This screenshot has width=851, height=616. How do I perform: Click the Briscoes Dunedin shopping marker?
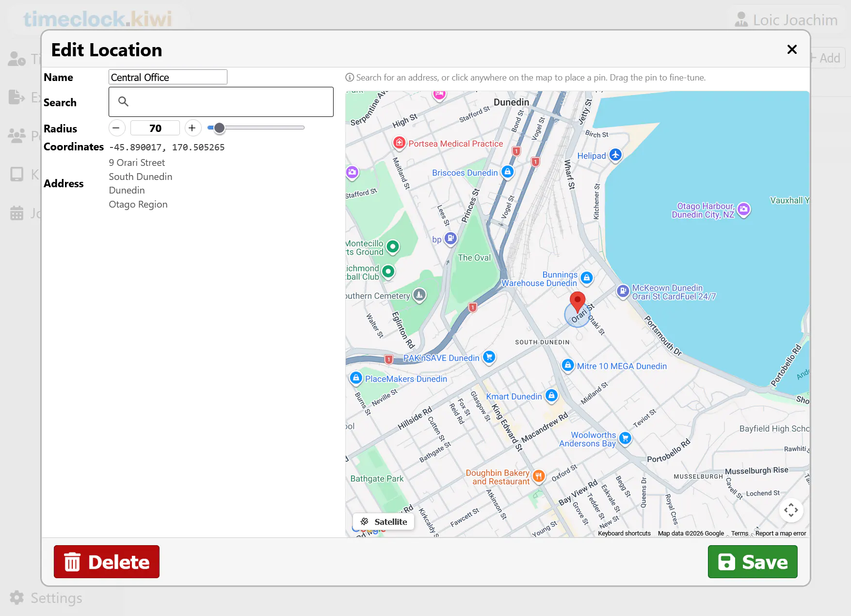(507, 172)
